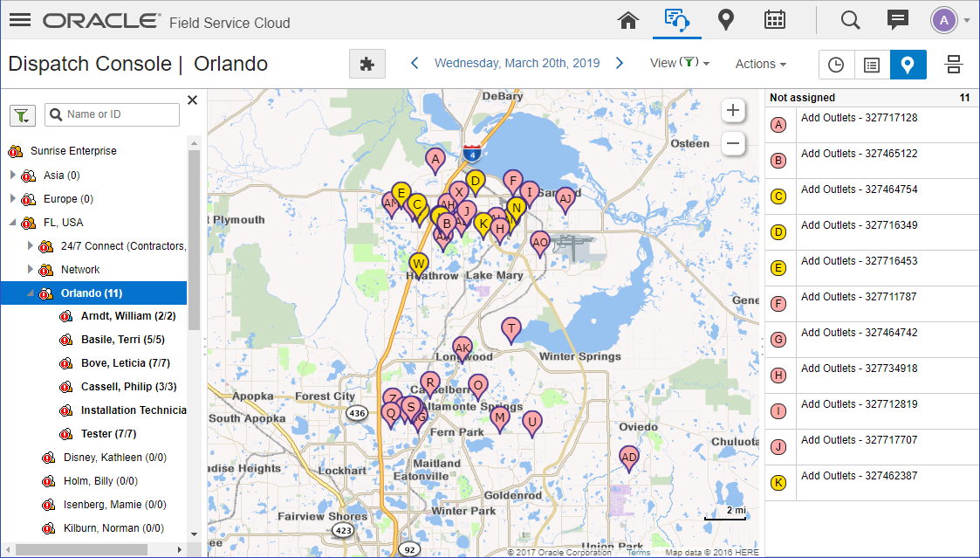
Task: Open the messages chat icon
Action: [x=898, y=20]
